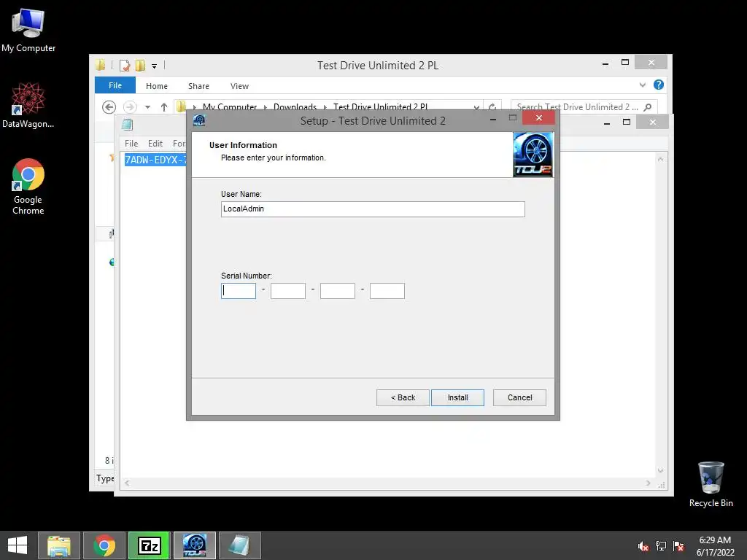Open Google Chrome desktop shortcut
Image resolution: width=747 pixels, height=560 pixels.
[28, 187]
